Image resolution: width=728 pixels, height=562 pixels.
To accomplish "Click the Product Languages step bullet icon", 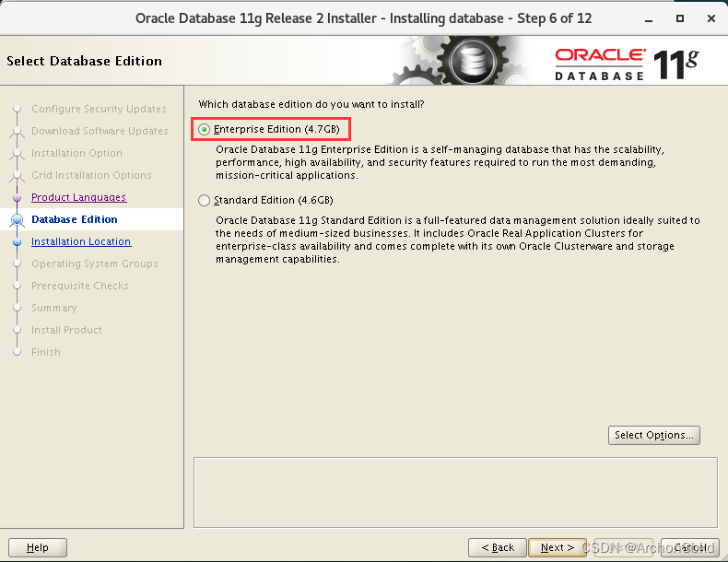I will [x=18, y=198].
